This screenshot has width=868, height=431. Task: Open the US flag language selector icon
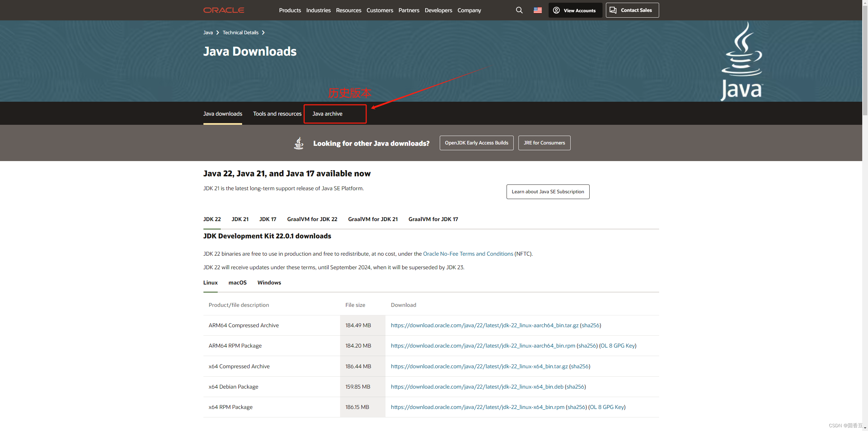coord(537,10)
